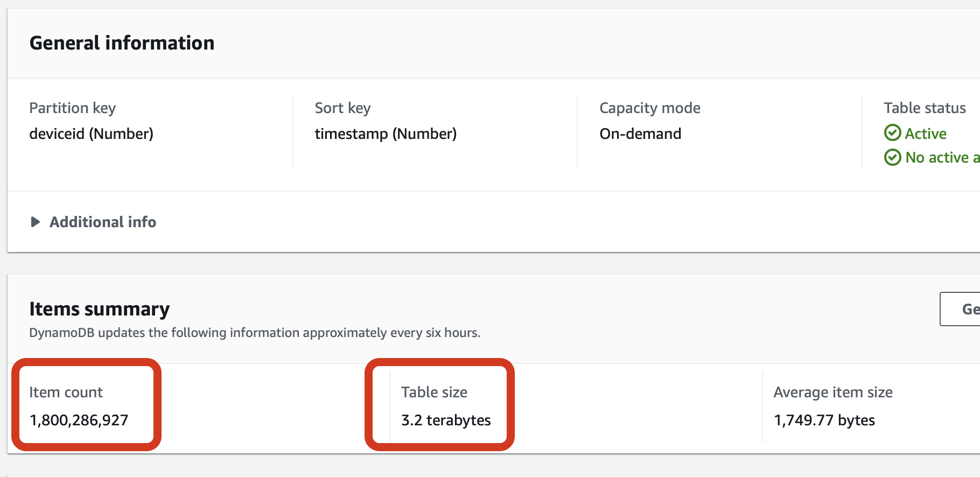Viewport: 980px width, 477px height.
Task: Click the No active alarms status text
Action: click(942, 157)
